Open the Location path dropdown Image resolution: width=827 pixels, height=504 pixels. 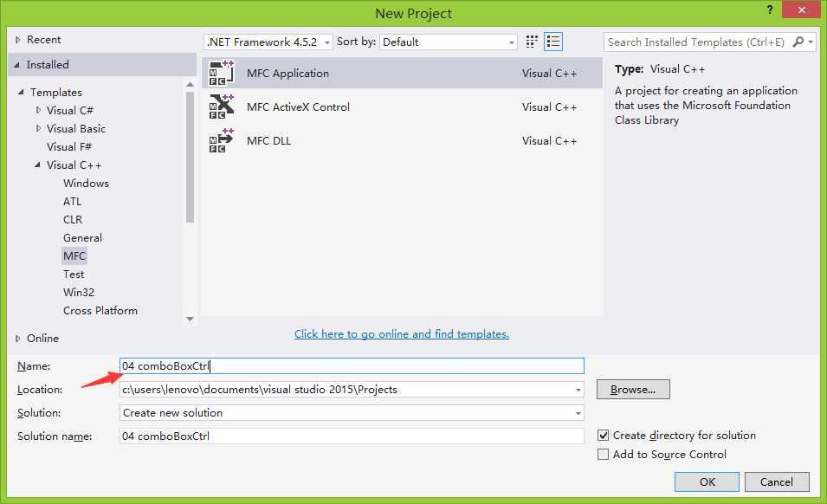(578, 390)
